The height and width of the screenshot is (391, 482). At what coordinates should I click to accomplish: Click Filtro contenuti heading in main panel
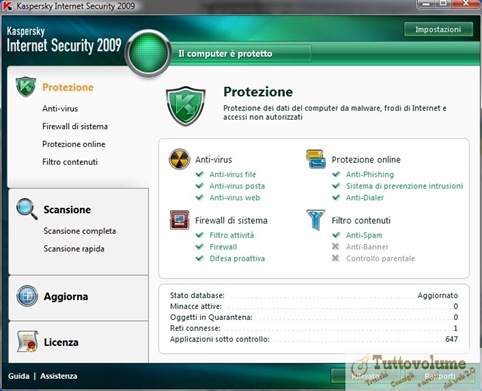coord(361,220)
